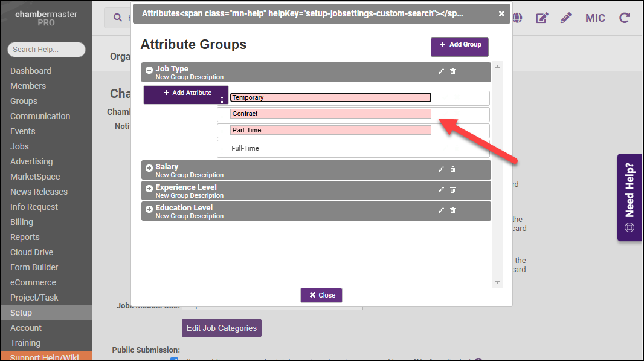This screenshot has width=644, height=361.
Task: Open Jobs in the left sidebar
Action: tap(19, 146)
